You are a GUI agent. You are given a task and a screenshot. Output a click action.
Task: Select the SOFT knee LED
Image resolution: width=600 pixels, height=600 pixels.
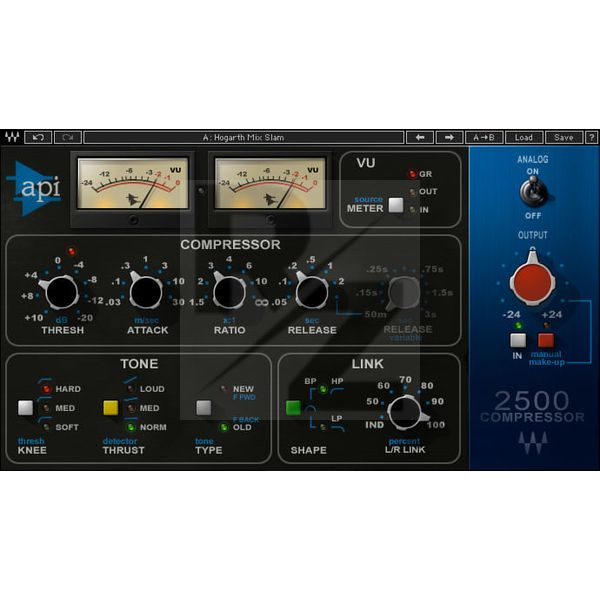pos(46,427)
